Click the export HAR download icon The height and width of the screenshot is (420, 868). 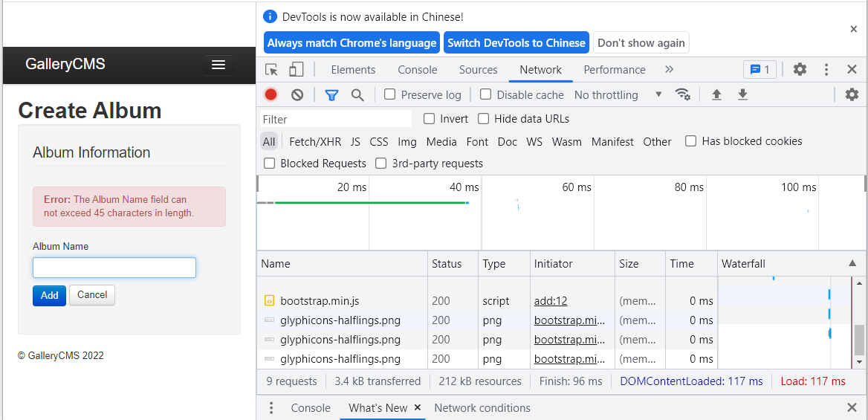(742, 94)
